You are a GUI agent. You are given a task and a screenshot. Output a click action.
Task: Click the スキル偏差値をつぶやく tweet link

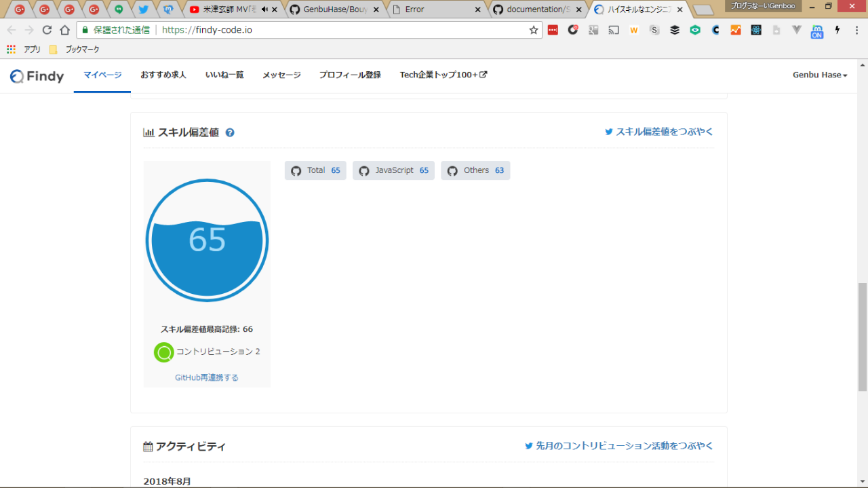click(x=659, y=132)
